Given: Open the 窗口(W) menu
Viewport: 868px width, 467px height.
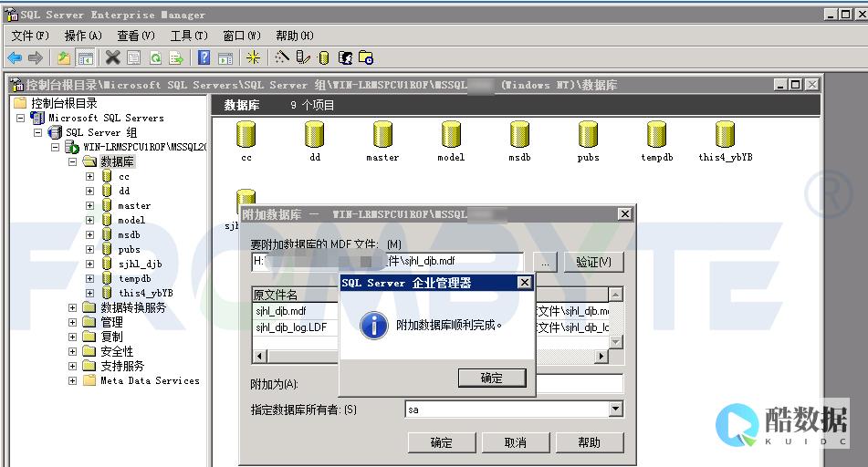Looking at the screenshot, I should point(241,36).
